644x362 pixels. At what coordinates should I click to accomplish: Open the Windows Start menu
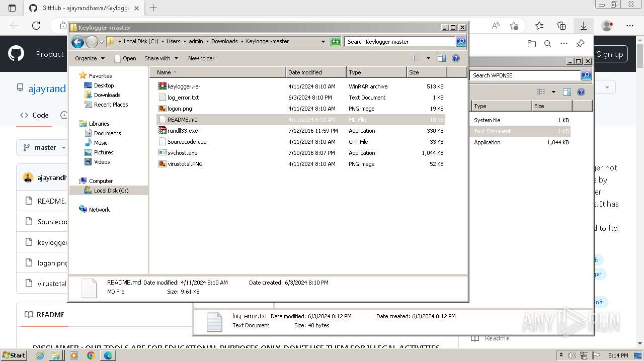[x=14, y=355]
